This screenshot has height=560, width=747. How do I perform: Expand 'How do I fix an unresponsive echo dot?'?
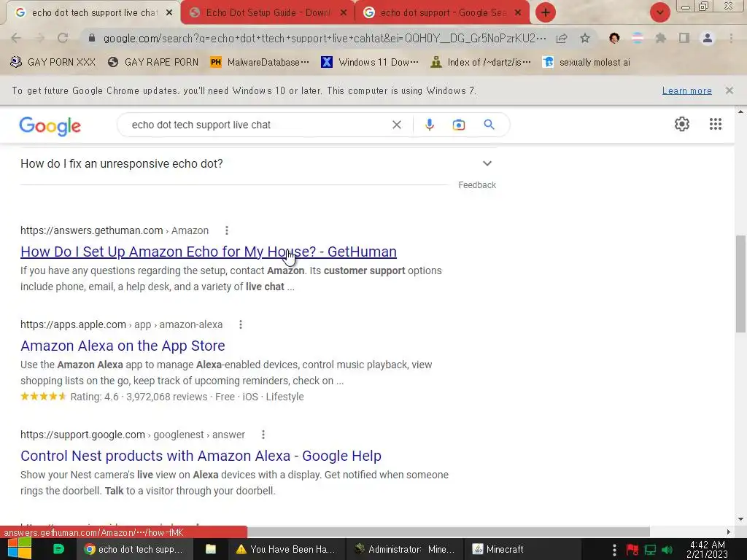tap(258, 164)
